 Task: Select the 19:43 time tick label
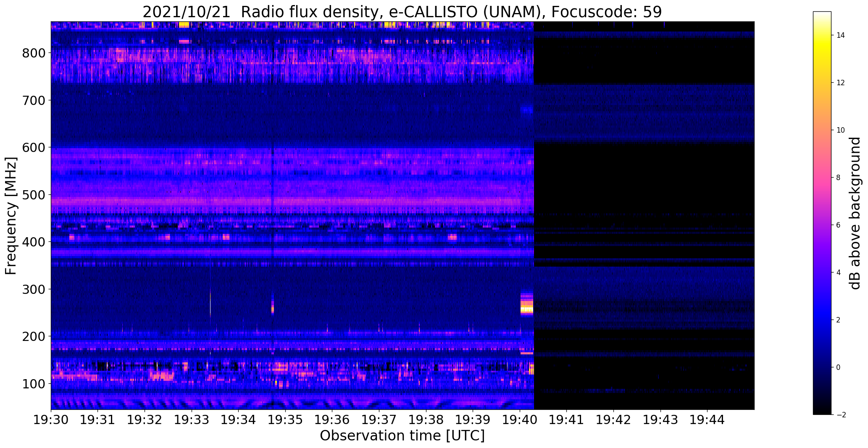coord(660,420)
